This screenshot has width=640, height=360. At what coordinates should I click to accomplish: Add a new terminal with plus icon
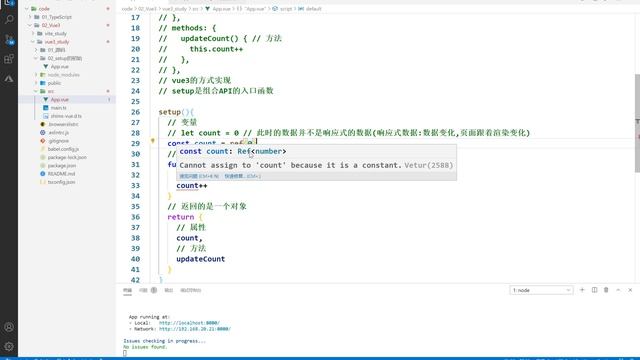click(582, 290)
